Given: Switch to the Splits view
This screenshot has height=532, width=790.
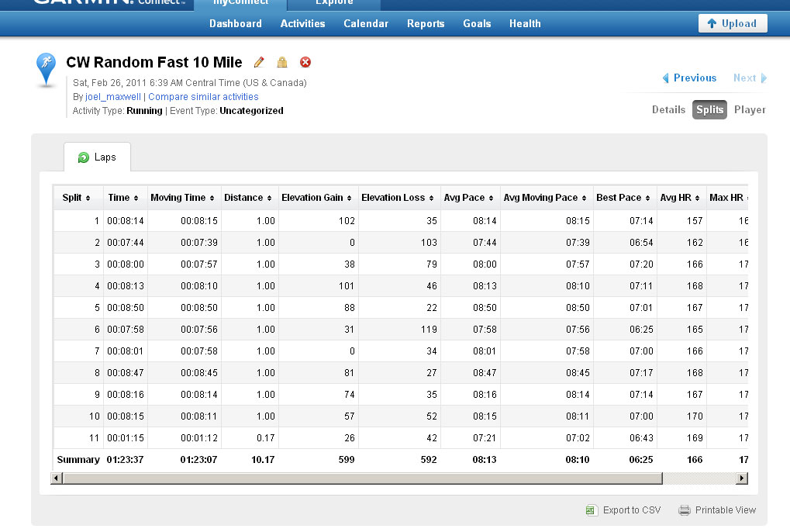Looking at the screenshot, I should point(709,110).
